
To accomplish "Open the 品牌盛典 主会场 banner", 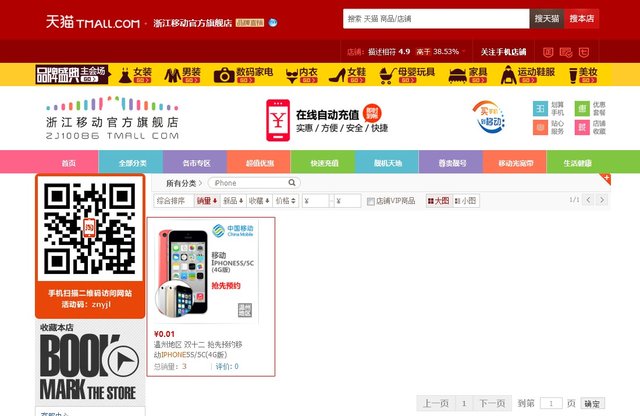I will click(x=72, y=74).
